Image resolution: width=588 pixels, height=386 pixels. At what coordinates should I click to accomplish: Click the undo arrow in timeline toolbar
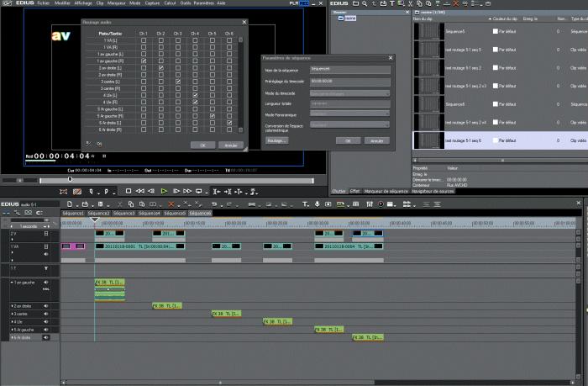coord(213,204)
